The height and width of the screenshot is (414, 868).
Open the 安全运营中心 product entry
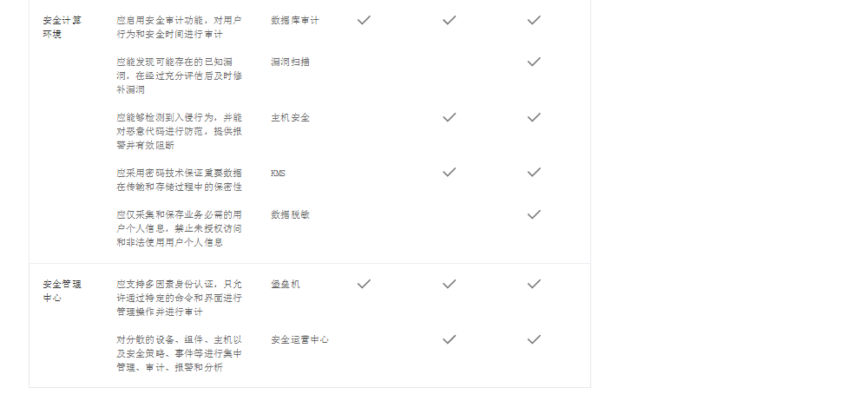pyautogui.click(x=299, y=340)
